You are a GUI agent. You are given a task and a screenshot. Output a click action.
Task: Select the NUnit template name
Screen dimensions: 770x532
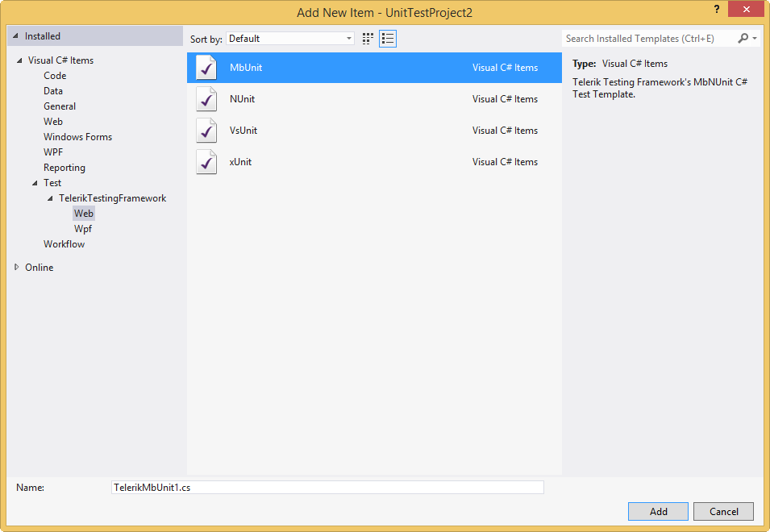point(242,99)
